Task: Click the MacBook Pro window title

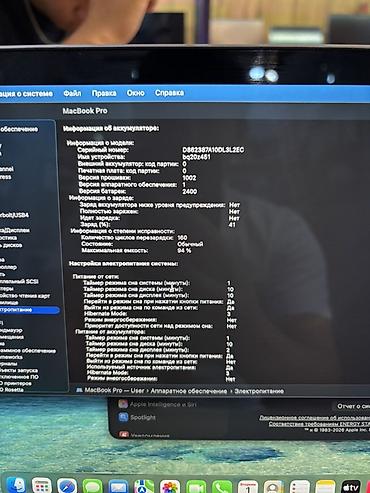Action: 85,111
